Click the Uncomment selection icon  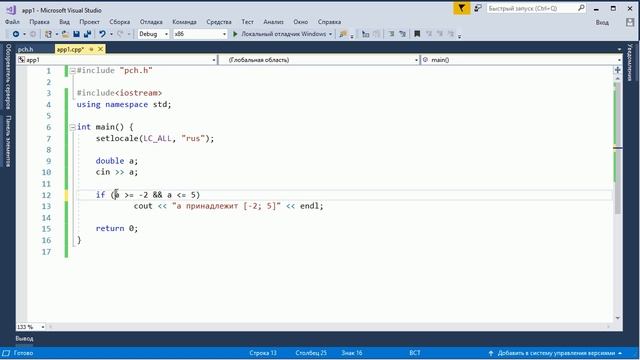pyautogui.click(x=402, y=34)
